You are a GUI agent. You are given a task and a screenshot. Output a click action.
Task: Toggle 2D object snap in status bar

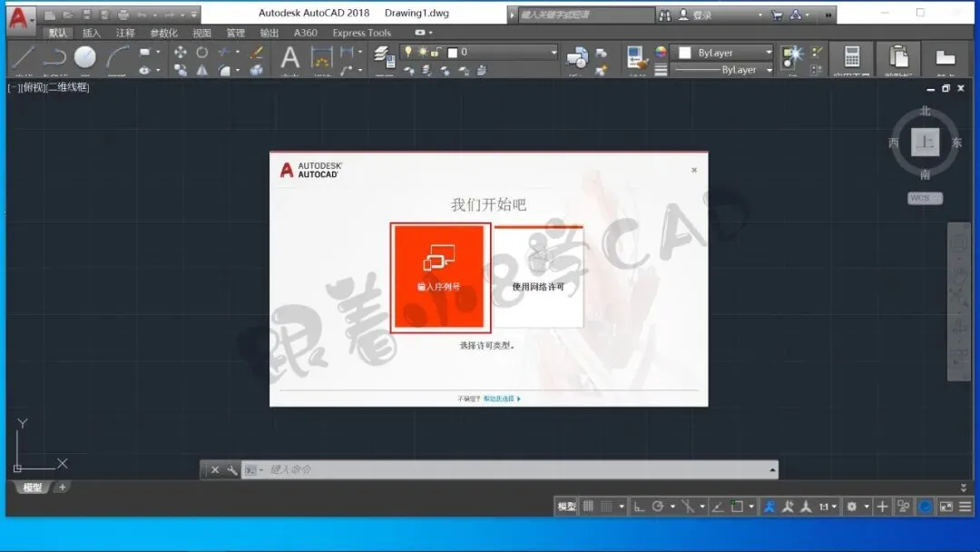point(738,507)
